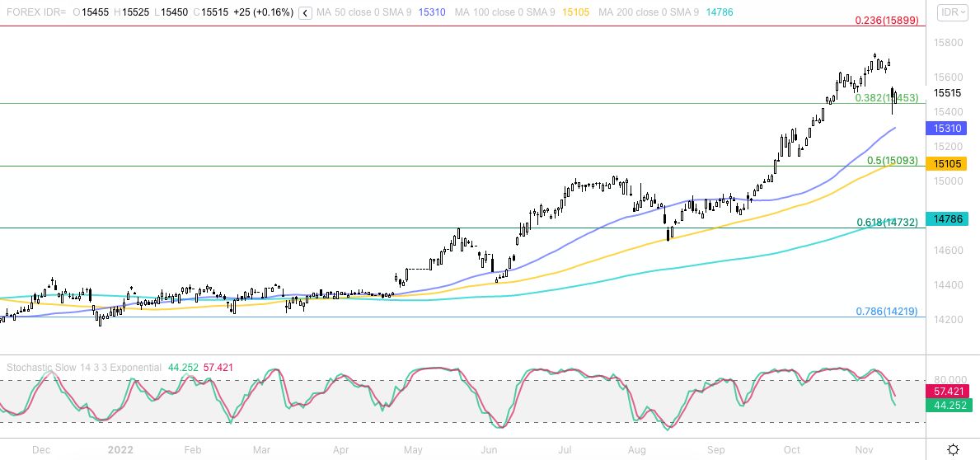The width and height of the screenshot is (980, 460).
Task: Click the 0.236(15899) Fibonacci label
Action: [886, 20]
